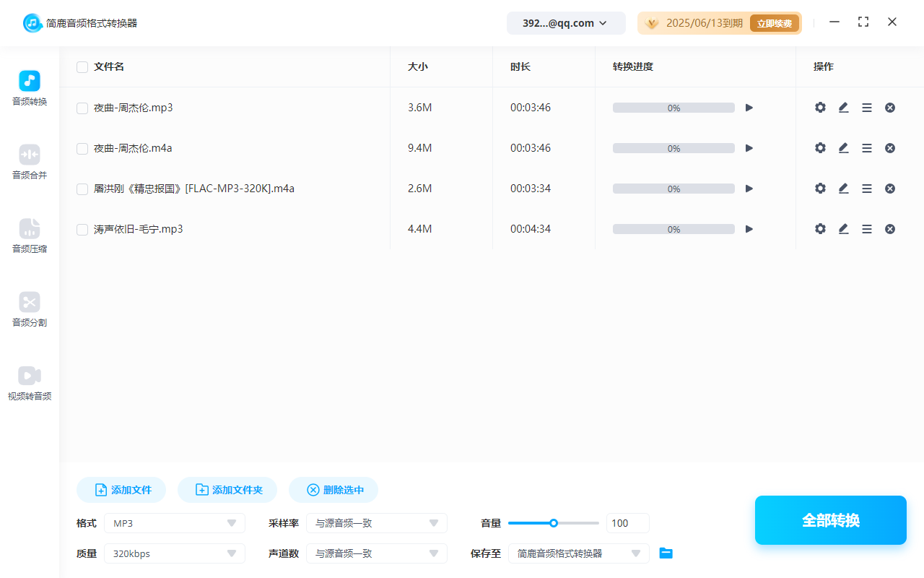Tick the checkbox for 夜曲-周杰伦.mp3
This screenshot has width=924, height=578.
[x=82, y=108]
